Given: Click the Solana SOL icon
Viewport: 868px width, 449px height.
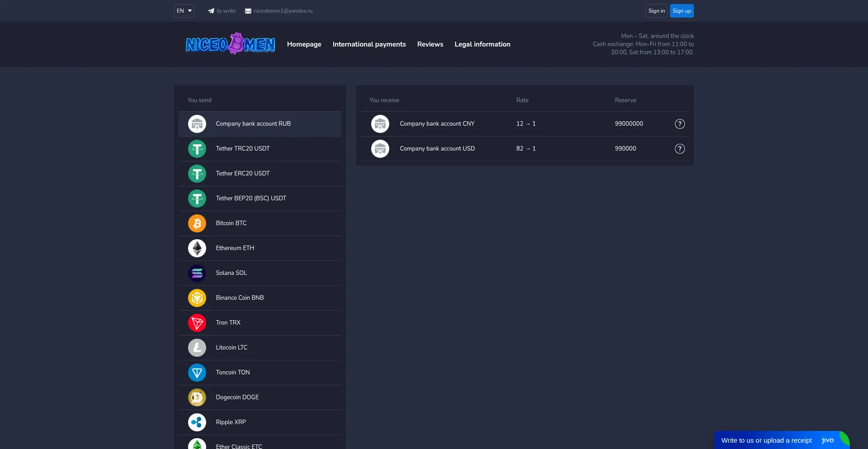Looking at the screenshot, I should click(x=197, y=273).
